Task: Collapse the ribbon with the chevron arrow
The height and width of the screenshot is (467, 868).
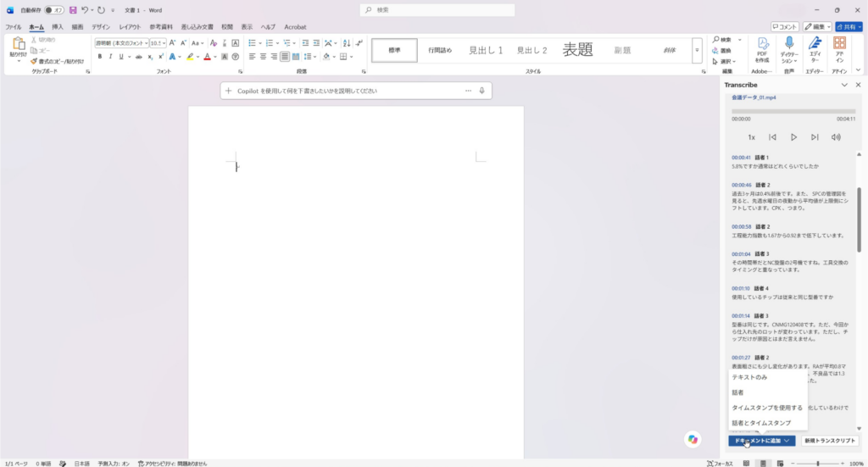Action: pyautogui.click(x=858, y=70)
